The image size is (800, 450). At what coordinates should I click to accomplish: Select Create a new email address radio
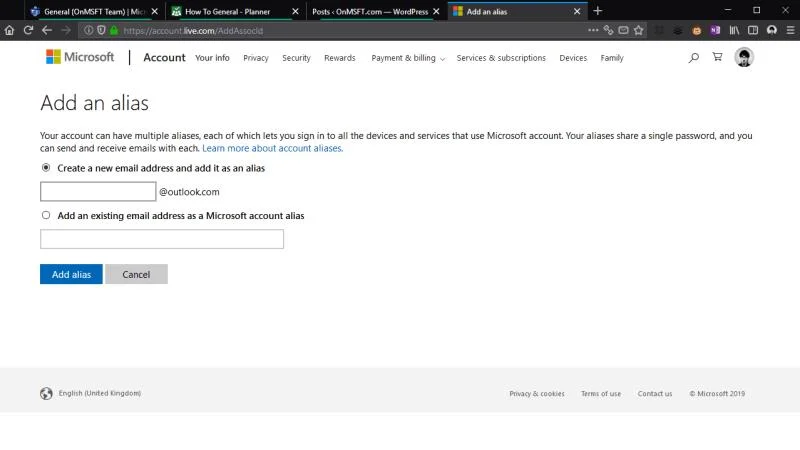46,167
